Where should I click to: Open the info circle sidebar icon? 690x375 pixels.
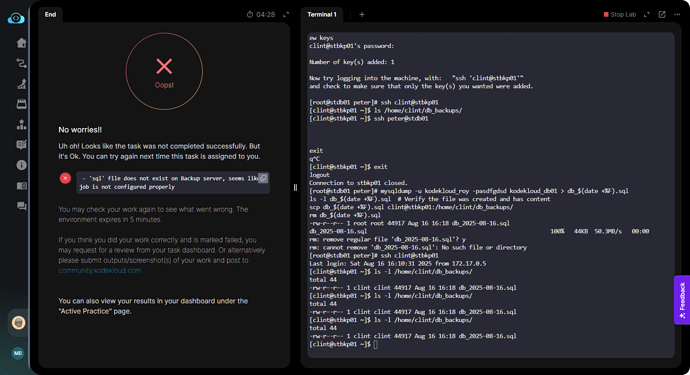tap(21, 165)
